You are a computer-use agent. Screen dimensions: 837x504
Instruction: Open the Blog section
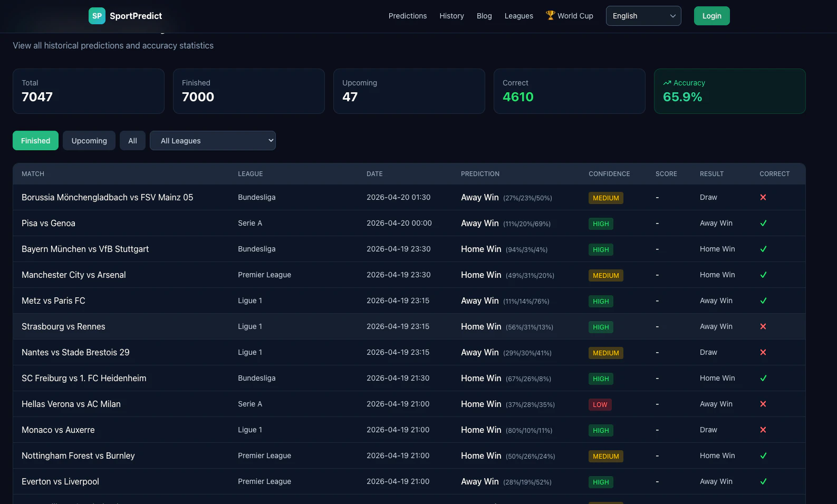[484, 16]
